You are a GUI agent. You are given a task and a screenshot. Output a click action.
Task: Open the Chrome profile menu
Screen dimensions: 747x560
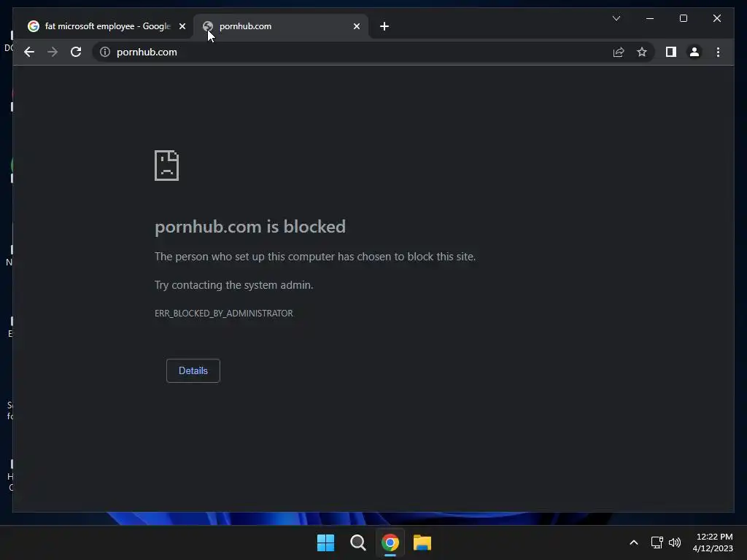pos(694,52)
